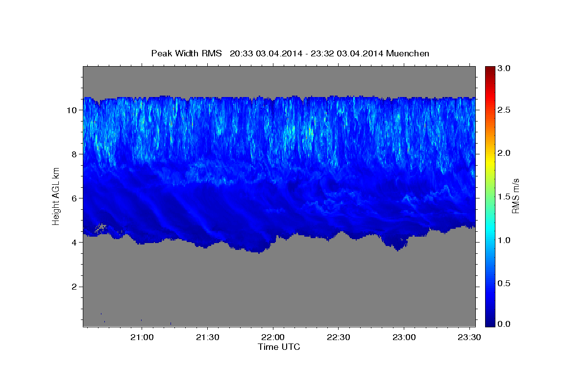
Task: Click the colorbar value 0.0
Action: [x=505, y=324]
